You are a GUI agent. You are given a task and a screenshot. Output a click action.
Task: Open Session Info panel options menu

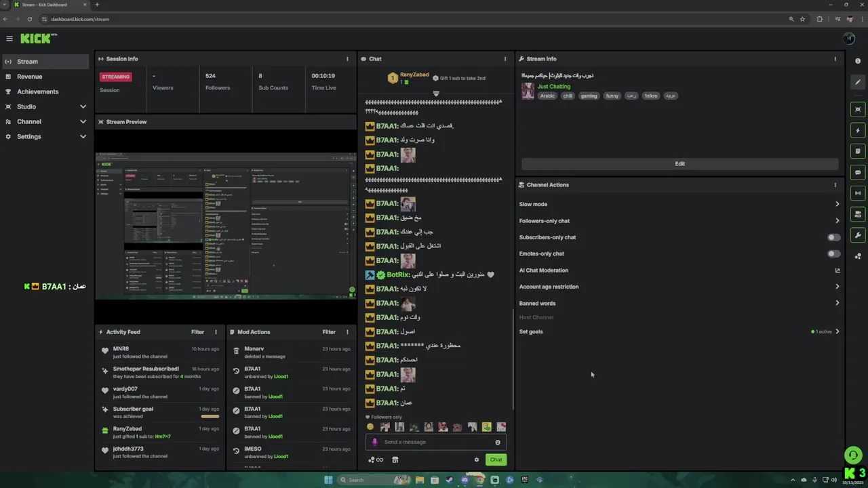tap(347, 59)
